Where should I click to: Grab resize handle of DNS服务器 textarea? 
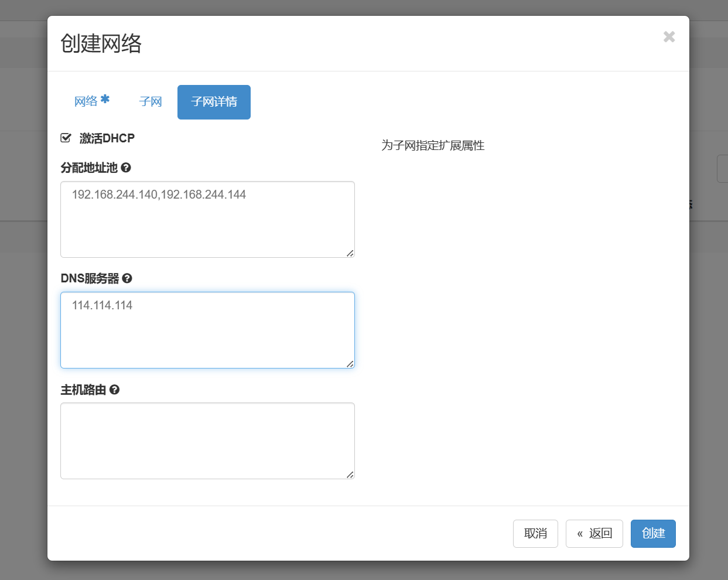coord(350,364)
